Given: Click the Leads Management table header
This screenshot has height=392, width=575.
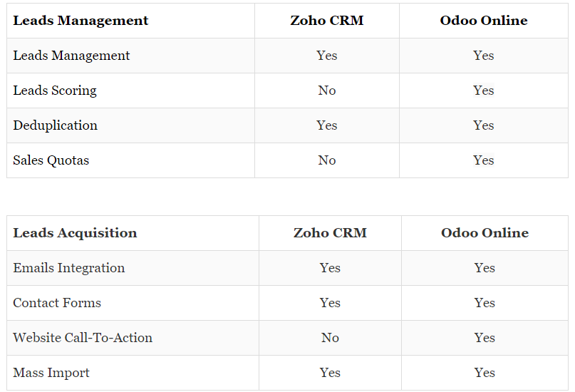Looking at the screenshot, I should (81, 21).
